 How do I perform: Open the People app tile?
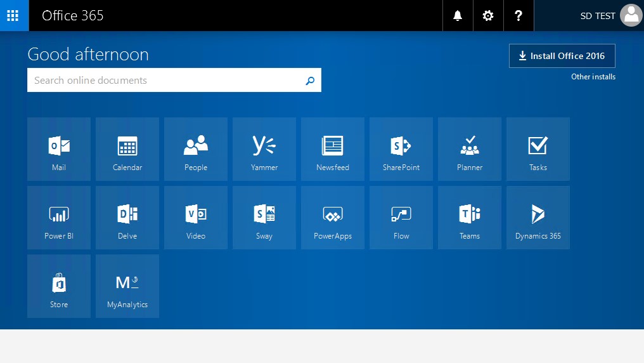pyautogui.click(x=196, y=149)
